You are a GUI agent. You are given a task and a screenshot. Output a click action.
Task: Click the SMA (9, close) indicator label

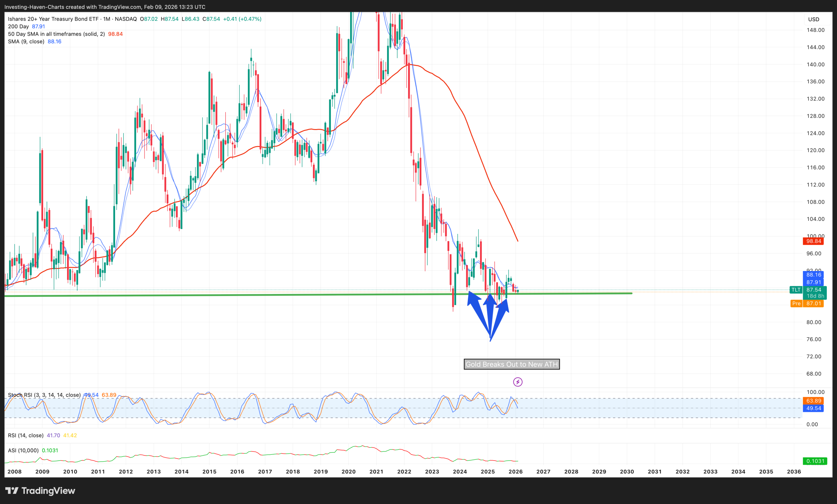click(x=26, y=41)
